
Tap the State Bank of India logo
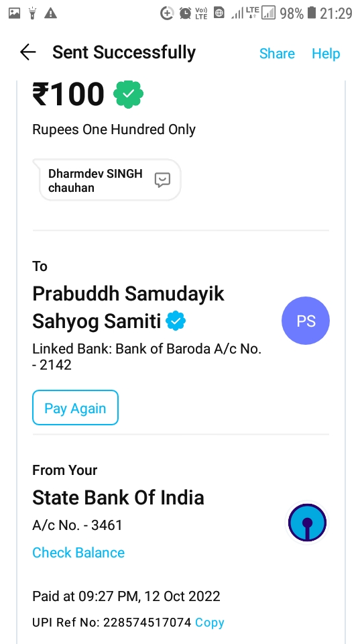307,523
